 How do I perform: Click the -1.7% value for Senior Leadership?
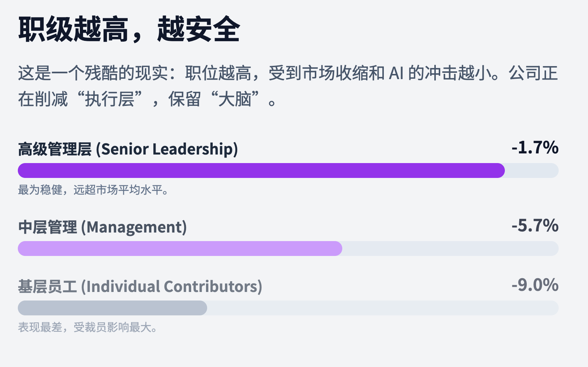pyautogui.click(x=535, y=148)
